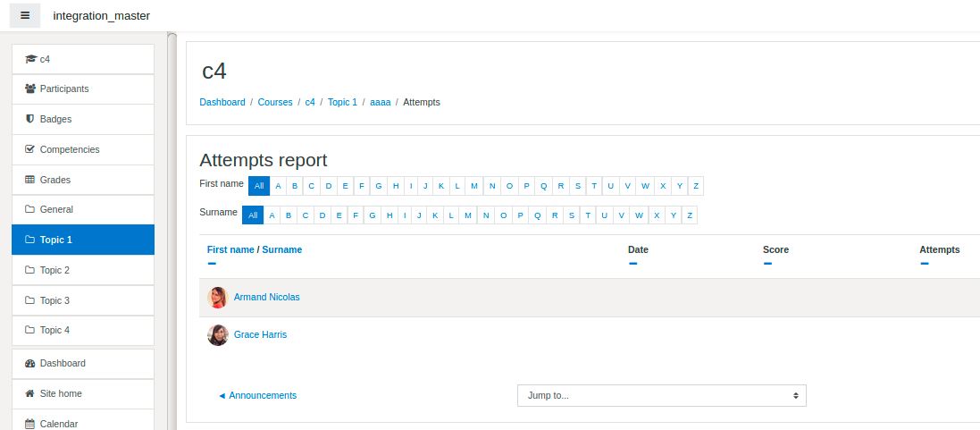Screen dimensions: 980x430
Task: Click the Site home house icon
Action: pos(30,393)
